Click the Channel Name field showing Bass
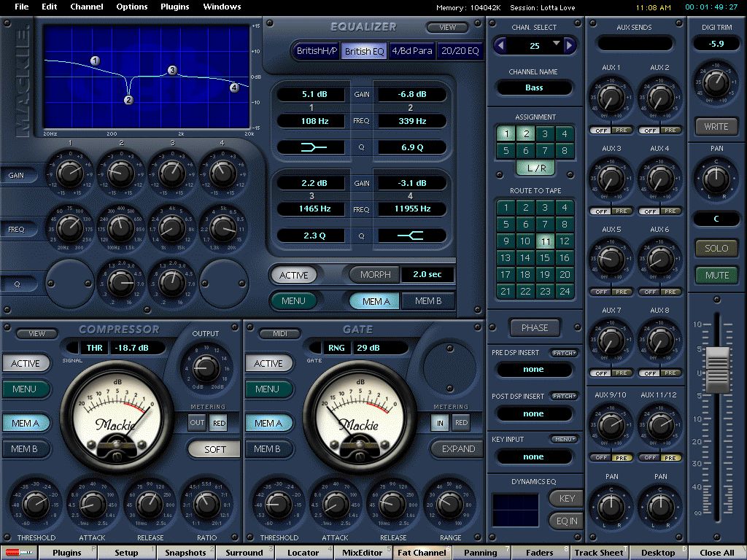Viewport: 747px width, 560px height. point(534,87)
